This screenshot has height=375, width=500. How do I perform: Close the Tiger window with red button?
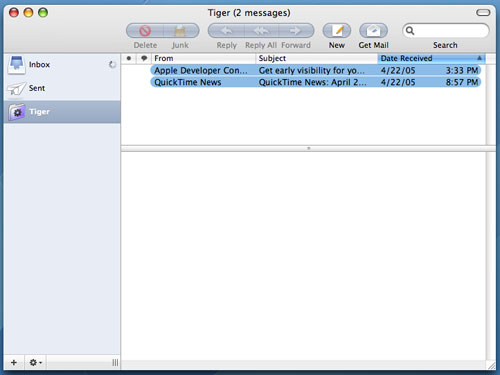coord(14,13)
